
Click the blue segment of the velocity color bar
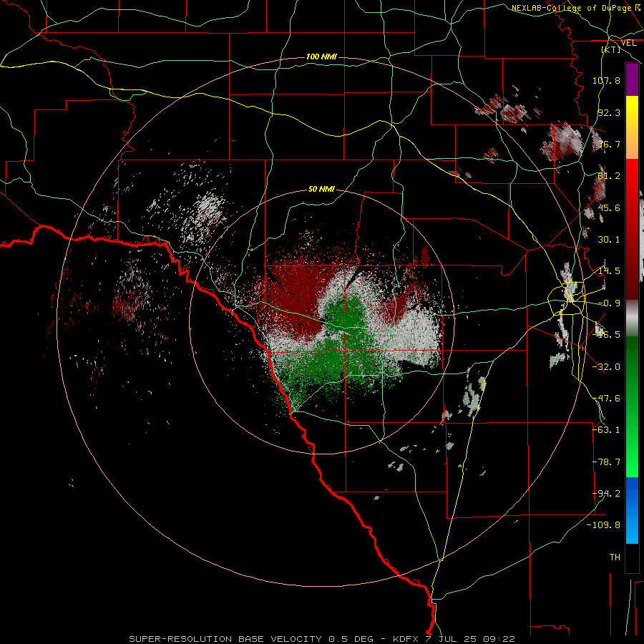point(632,510)
